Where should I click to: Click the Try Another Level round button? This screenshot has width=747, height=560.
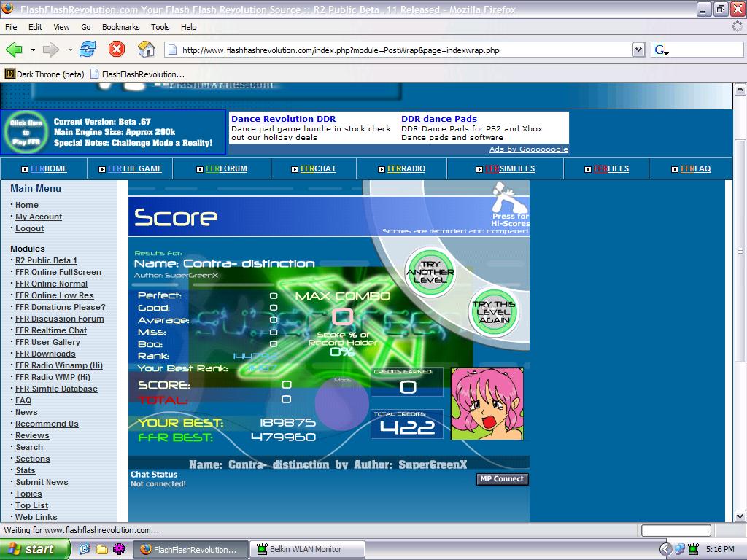point(430,271)
